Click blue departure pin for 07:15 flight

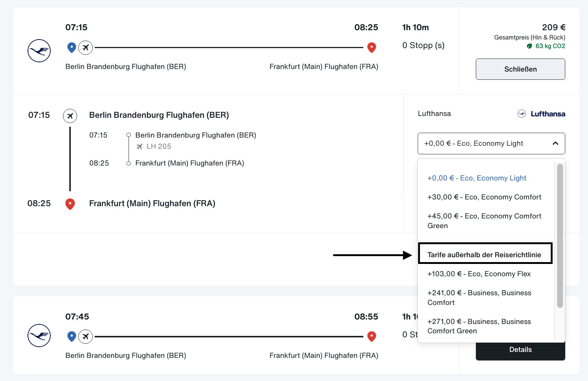[72, 47]
